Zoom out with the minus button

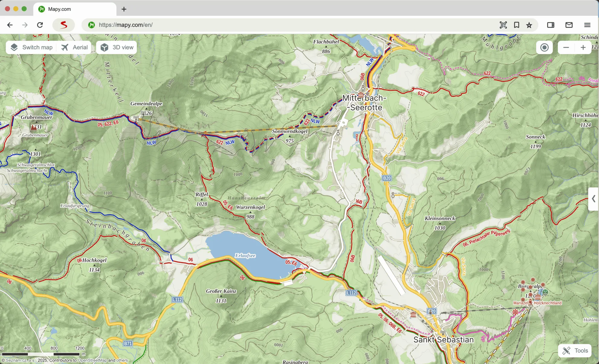tap(566, 47)
